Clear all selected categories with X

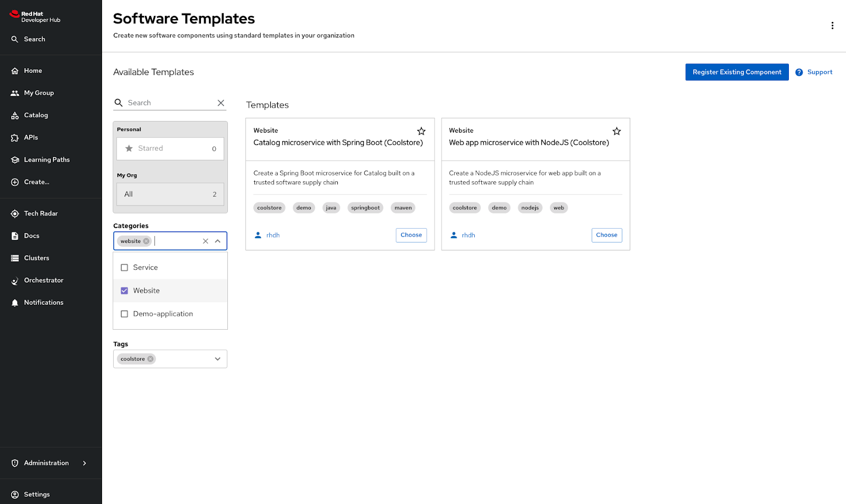[x=206, y=241]
